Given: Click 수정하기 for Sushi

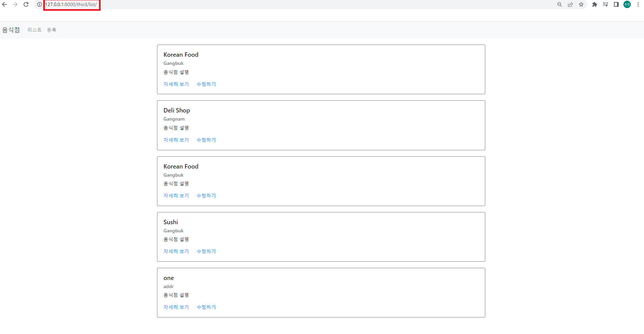Looking at the screenshot, I should tap(206, 251).
